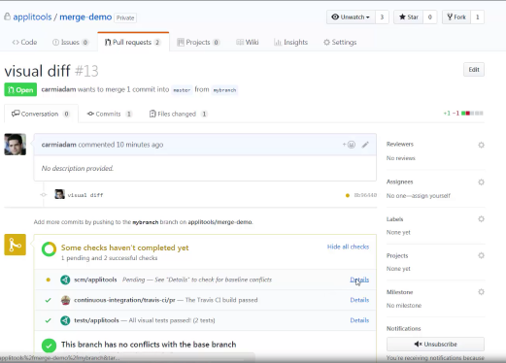The image size is (506, 363).
Task: Click 'assign yourself' link
Action: (x=431, y=196)
